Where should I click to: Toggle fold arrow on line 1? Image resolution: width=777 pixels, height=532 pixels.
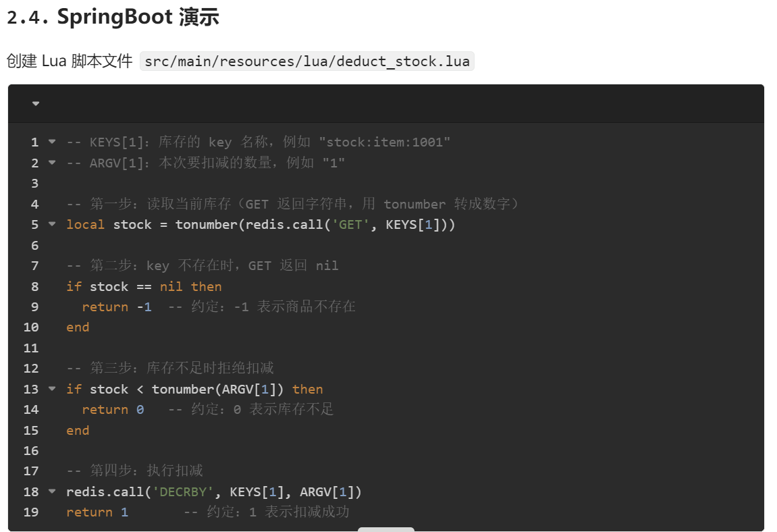click(x=52, y=142)
